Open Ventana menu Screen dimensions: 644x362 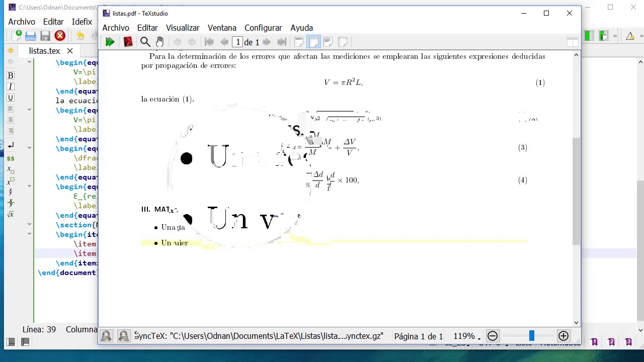click(222, 28)
